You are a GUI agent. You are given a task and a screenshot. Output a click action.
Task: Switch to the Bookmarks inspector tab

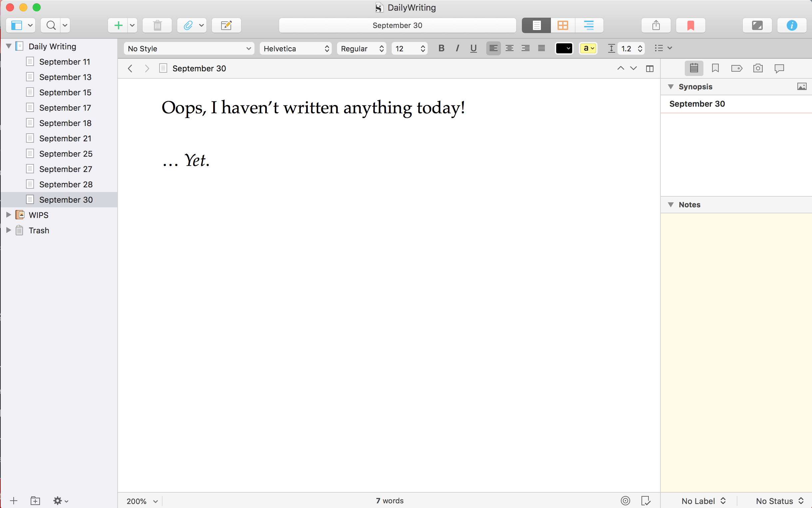coord(715,68)
